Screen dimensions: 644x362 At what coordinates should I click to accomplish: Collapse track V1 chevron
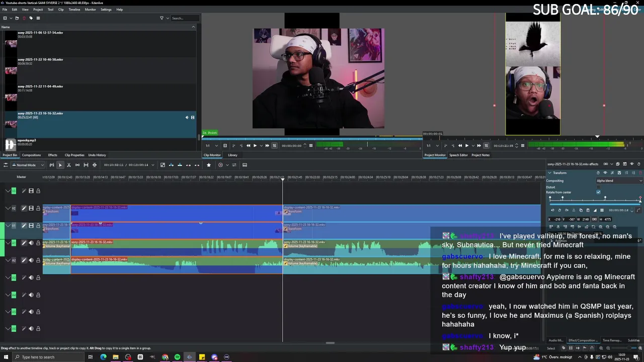coord(8,226)
